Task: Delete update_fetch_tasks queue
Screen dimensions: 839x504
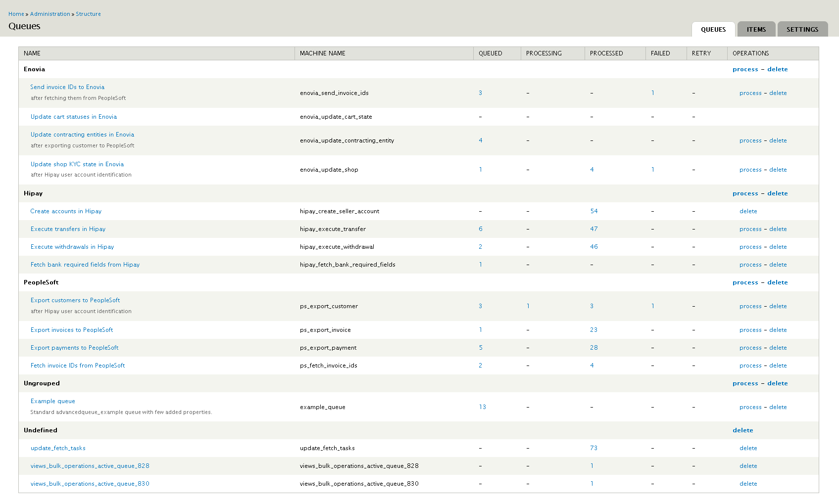Action: 748,448
